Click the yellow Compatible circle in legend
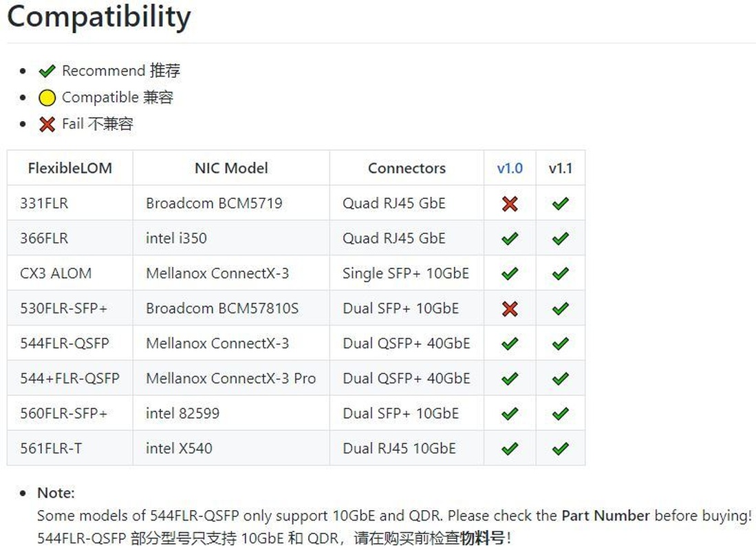The image size is (756, 550). click(47, 98)
